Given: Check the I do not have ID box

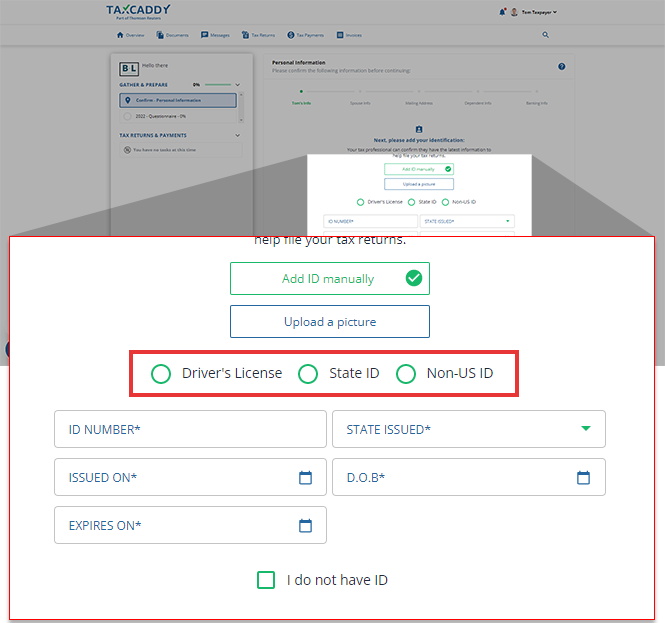Looking at the screenshot, I should [x=266, y=580].
